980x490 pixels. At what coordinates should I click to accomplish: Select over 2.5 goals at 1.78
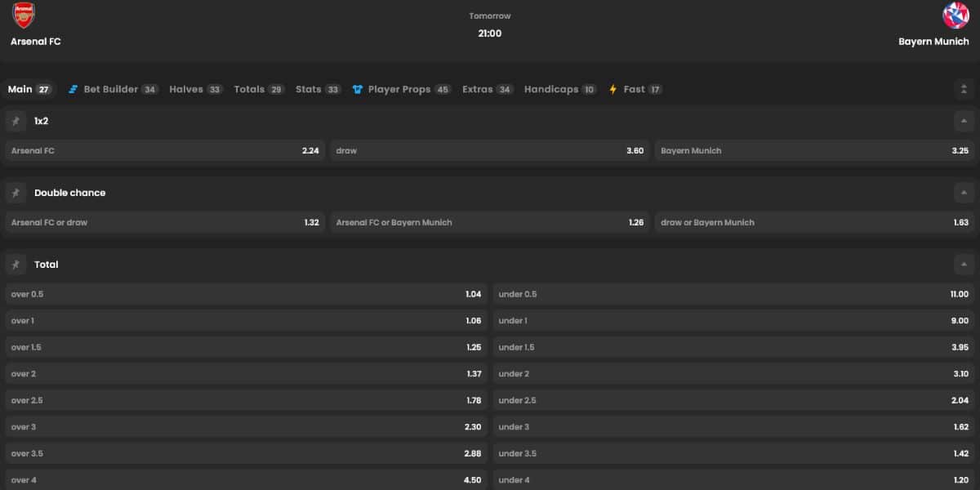[246, 400]
